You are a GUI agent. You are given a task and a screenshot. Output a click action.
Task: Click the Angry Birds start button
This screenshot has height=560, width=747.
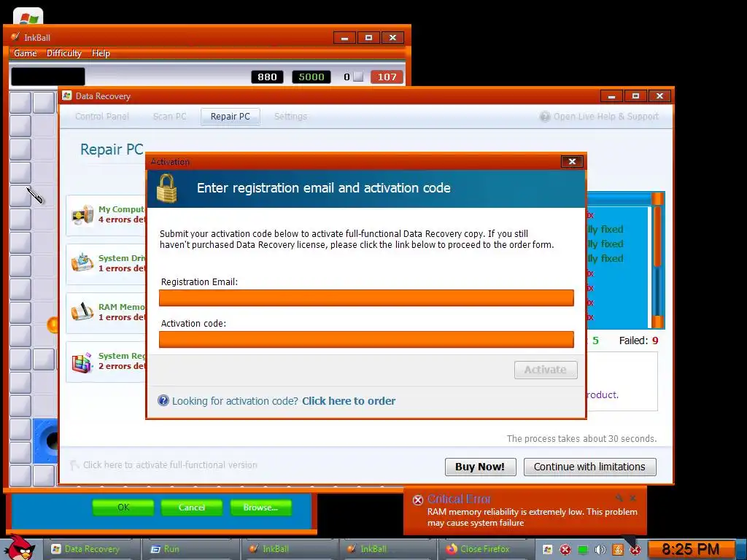pyautogui.click(x=20, y=548)
